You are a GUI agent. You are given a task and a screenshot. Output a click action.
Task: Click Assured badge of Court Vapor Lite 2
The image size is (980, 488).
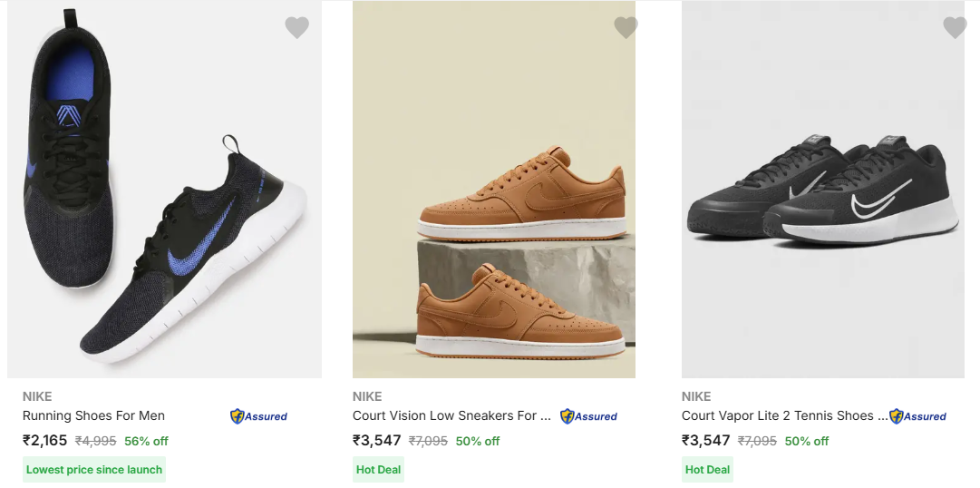click(x=917, y=416)
